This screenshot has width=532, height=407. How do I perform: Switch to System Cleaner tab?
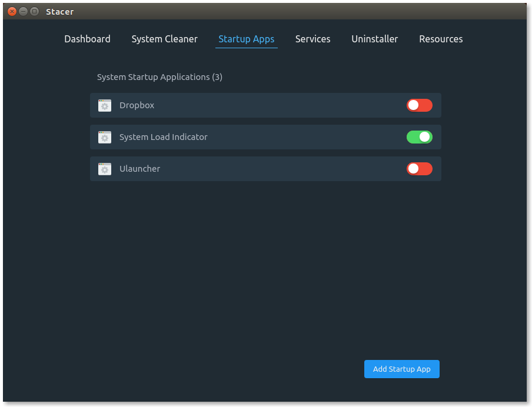[x=165, y=39]
